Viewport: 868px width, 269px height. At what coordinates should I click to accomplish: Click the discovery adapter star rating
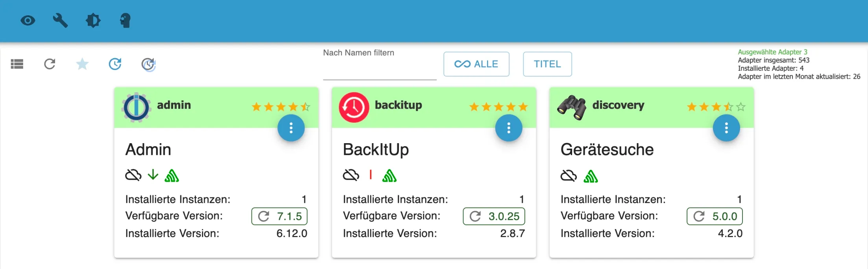point(716,107)
